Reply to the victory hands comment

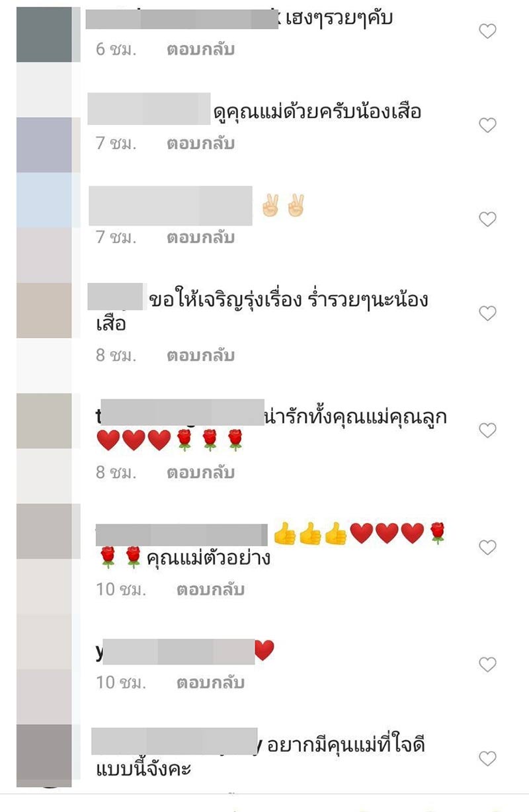click(x=200, y=237)
